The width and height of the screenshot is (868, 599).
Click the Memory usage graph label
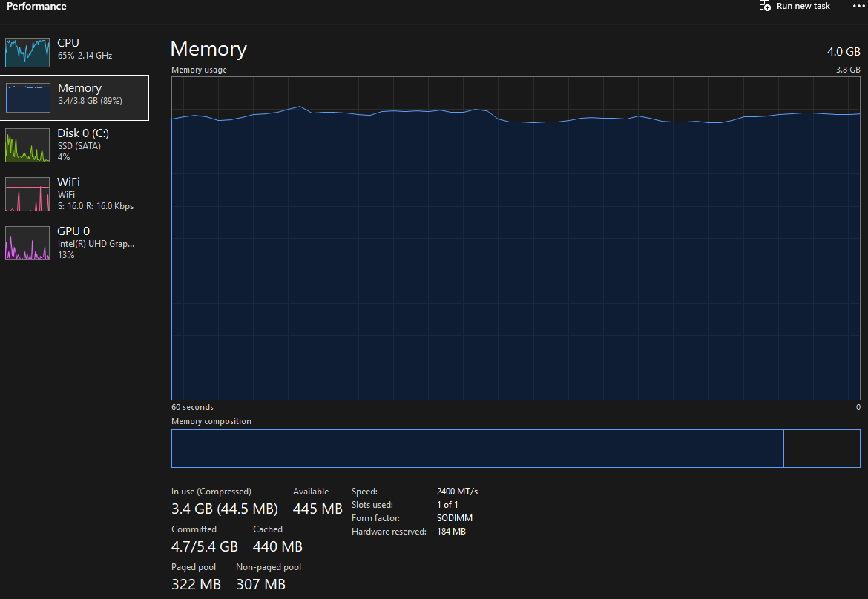pyautogui.click(x=200, y=70)
